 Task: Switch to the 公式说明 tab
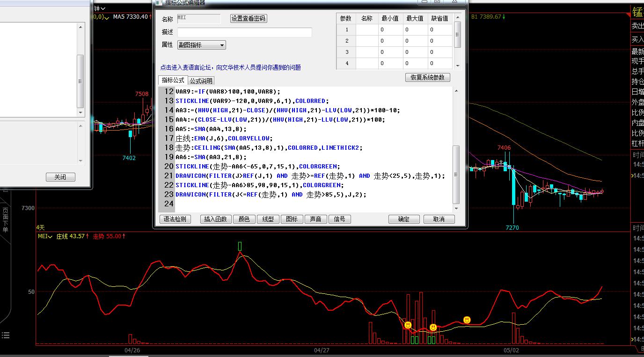click(x=201, y=80)
